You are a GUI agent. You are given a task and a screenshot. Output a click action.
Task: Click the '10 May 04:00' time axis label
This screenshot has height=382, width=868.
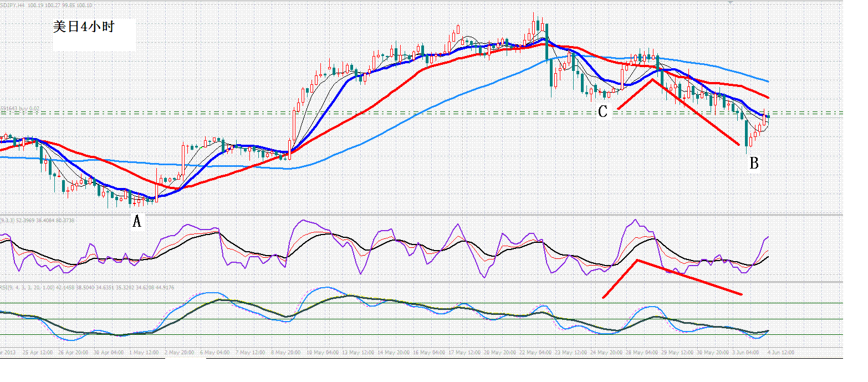[323, 353]
